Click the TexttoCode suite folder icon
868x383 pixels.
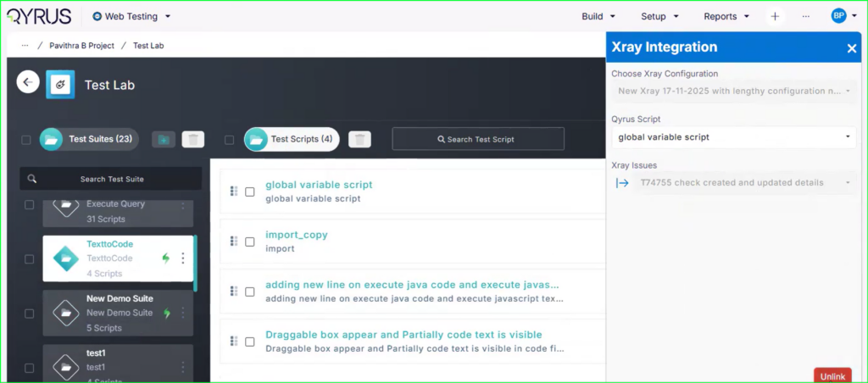(66, 258)
